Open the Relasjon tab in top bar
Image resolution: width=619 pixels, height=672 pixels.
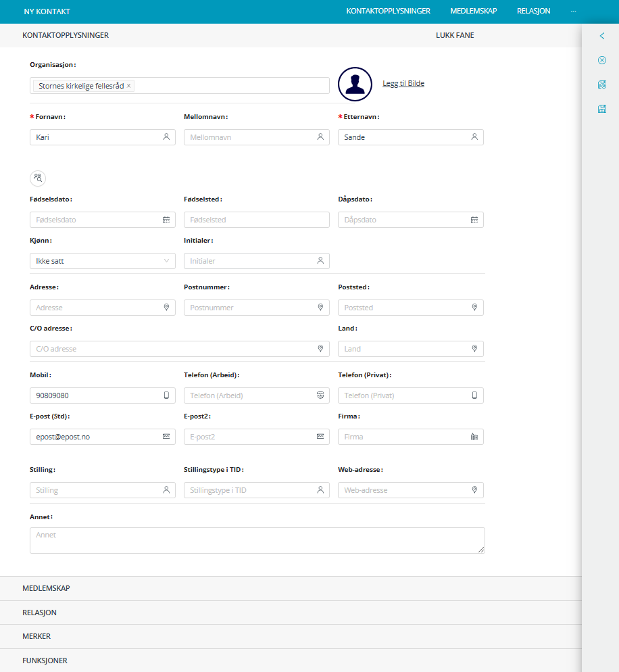point(533,11)
